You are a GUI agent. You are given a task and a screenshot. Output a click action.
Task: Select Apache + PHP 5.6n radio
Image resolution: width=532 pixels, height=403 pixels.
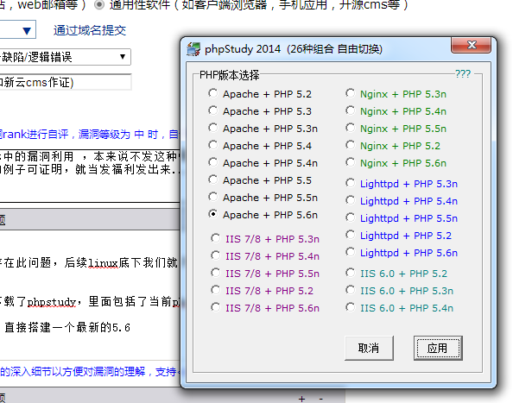[x=213, y=215]
